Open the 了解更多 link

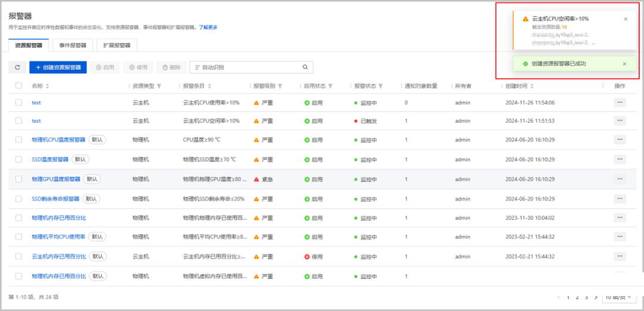(208, 27)
